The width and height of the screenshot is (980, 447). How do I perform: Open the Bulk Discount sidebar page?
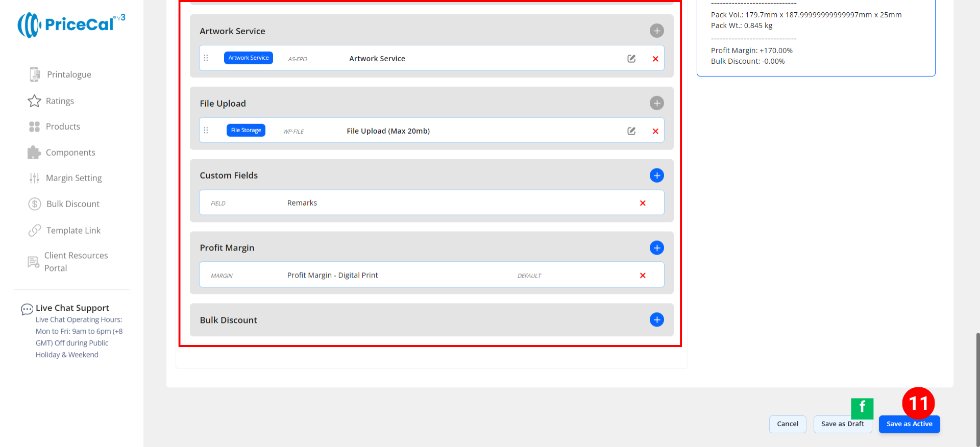point(72,204)
